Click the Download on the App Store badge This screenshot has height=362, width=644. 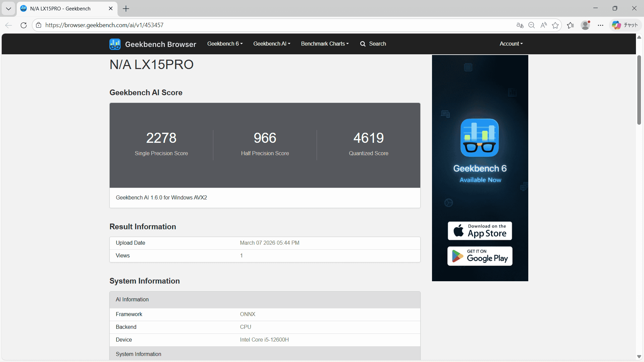480,231
